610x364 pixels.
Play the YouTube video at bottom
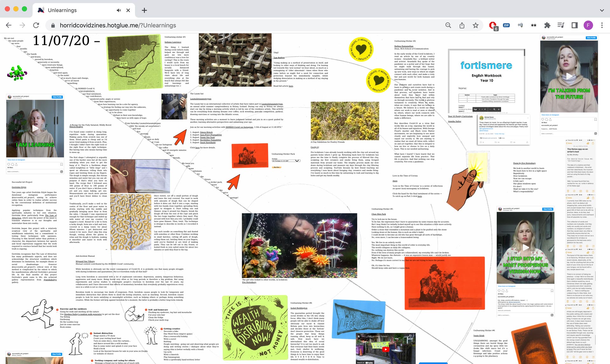[385, 349]
